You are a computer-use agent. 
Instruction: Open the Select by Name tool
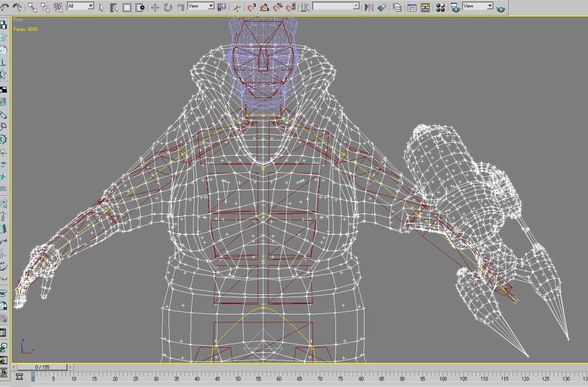(113, 7)
